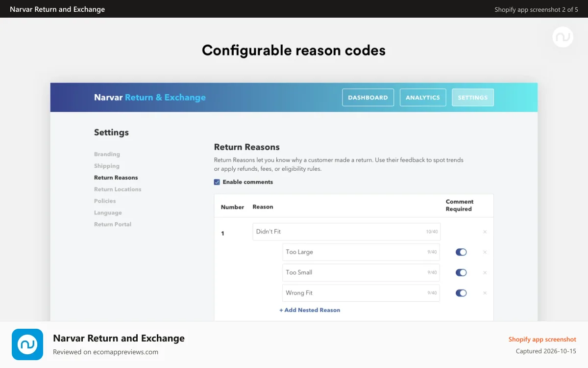Click the Return Reasons section heading

click(x=247, y=147)
